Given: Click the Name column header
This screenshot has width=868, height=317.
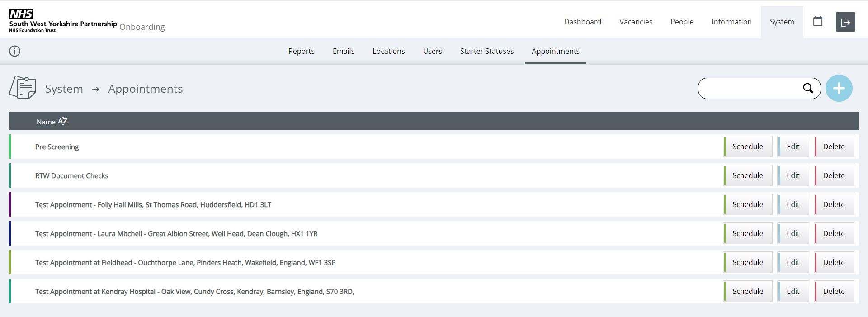Looking at the screenshot, I should coord(46,122).
